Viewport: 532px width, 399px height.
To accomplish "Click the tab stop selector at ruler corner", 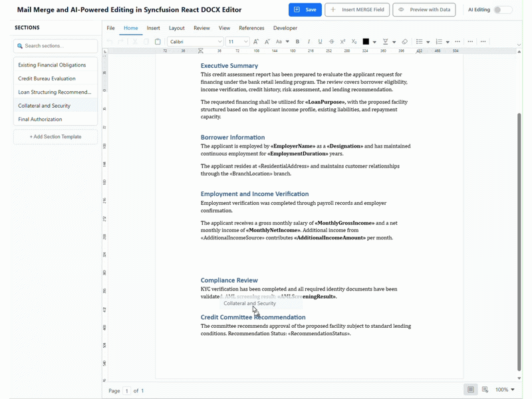I will (x=105, y=52).
